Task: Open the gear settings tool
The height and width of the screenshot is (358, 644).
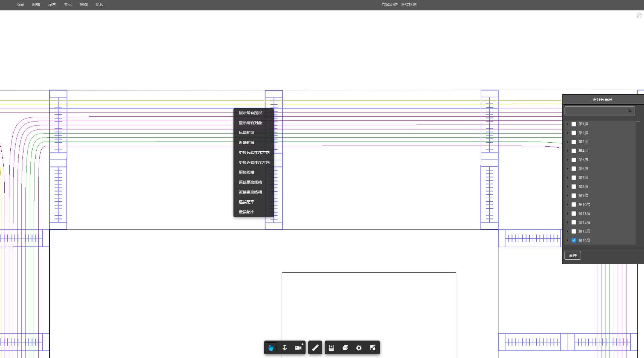Action: click(x=359, y=348)
